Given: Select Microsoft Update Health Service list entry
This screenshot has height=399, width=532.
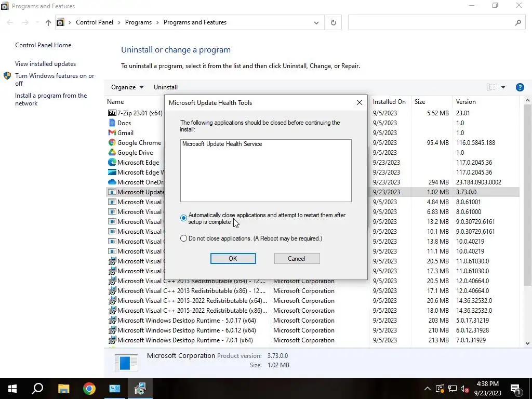Looking at the screenshot, I should (222, 144).
